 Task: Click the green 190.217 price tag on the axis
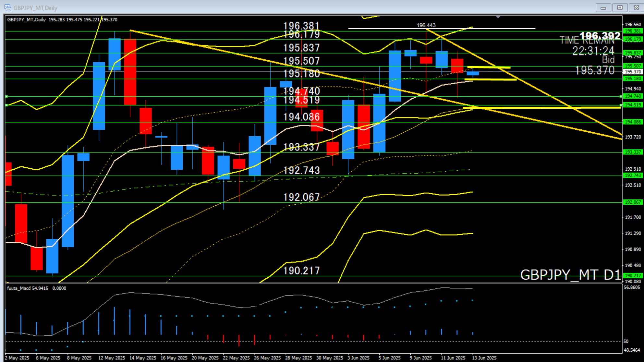point(633,275)
